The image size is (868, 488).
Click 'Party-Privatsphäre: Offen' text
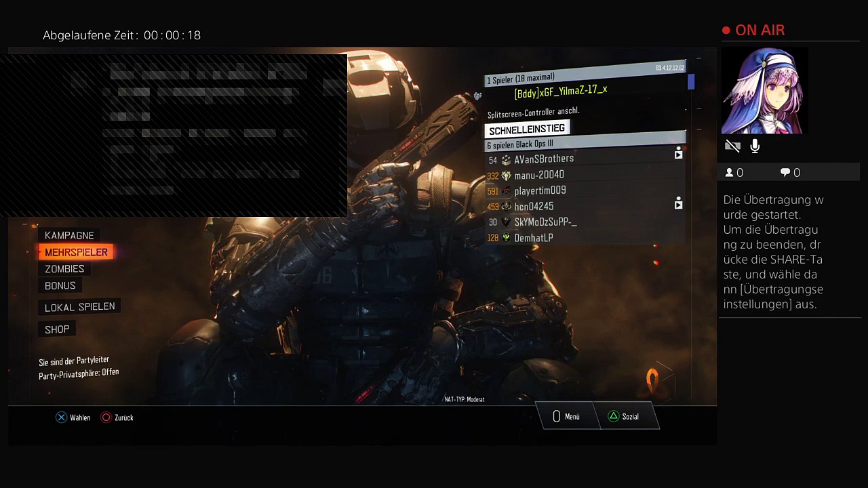coord(79,373)
